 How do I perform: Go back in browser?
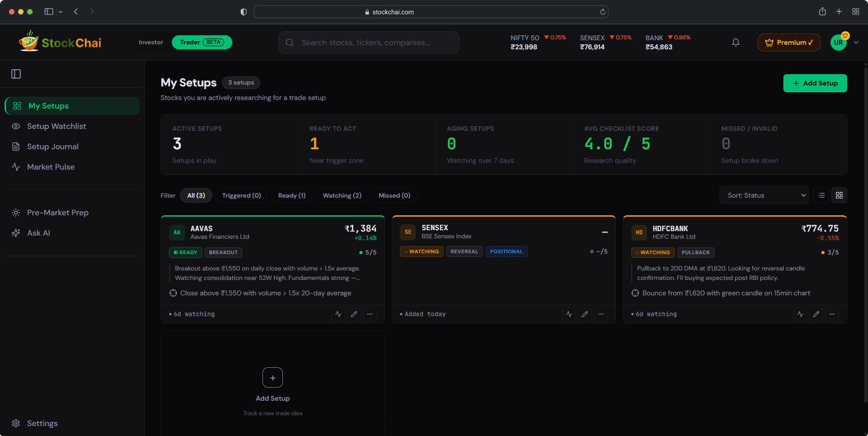(x=76, y=12)
